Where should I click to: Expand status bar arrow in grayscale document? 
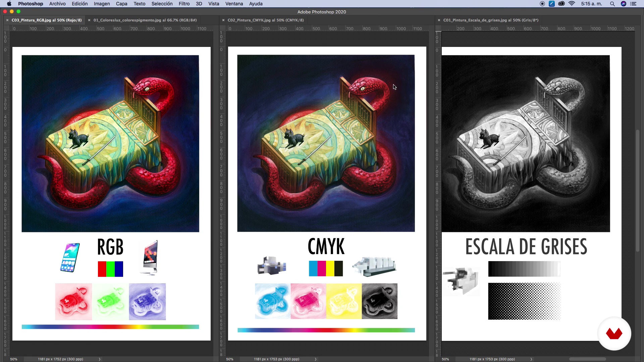tap(531, 359)
